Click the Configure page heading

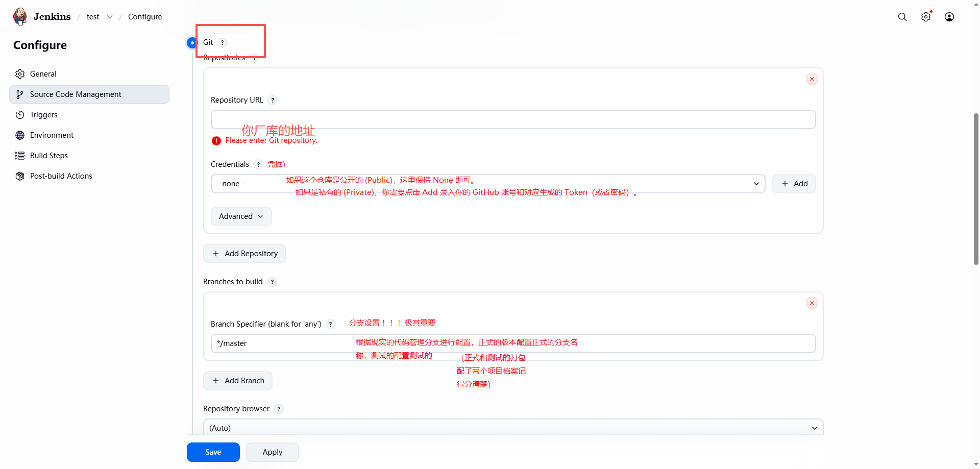tap(40, 45)
